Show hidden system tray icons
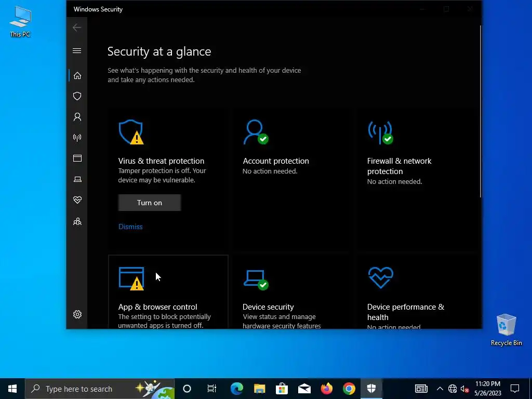 pos(440,389)
